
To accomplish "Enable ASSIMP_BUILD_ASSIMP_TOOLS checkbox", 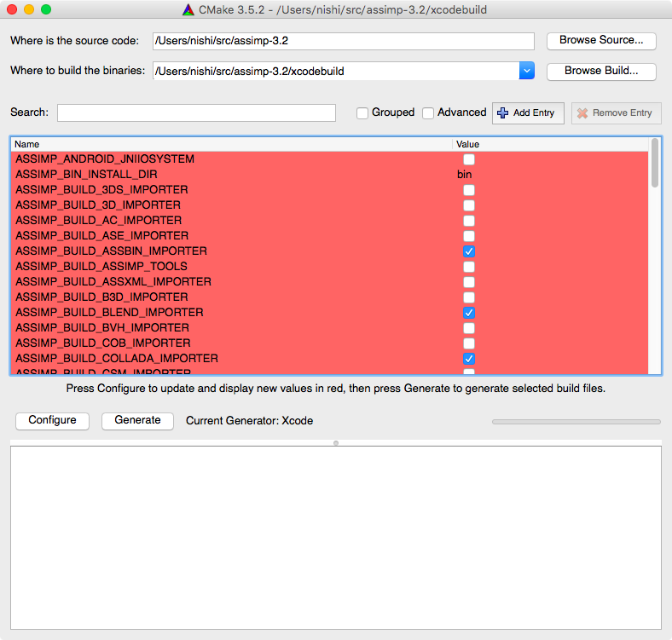I will 469,267.
